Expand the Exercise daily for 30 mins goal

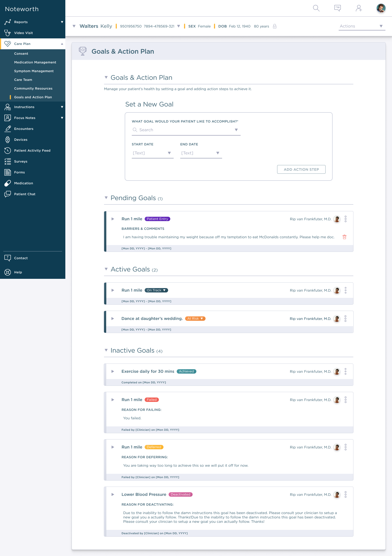(x=113, y=371)
